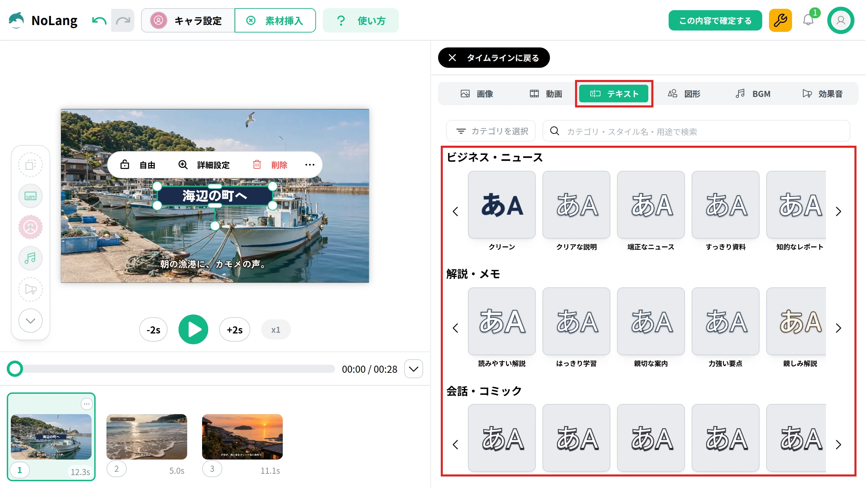Choose the 端正なニュース text style
This screenshot has width=868, height=488.
coord(651,205)
